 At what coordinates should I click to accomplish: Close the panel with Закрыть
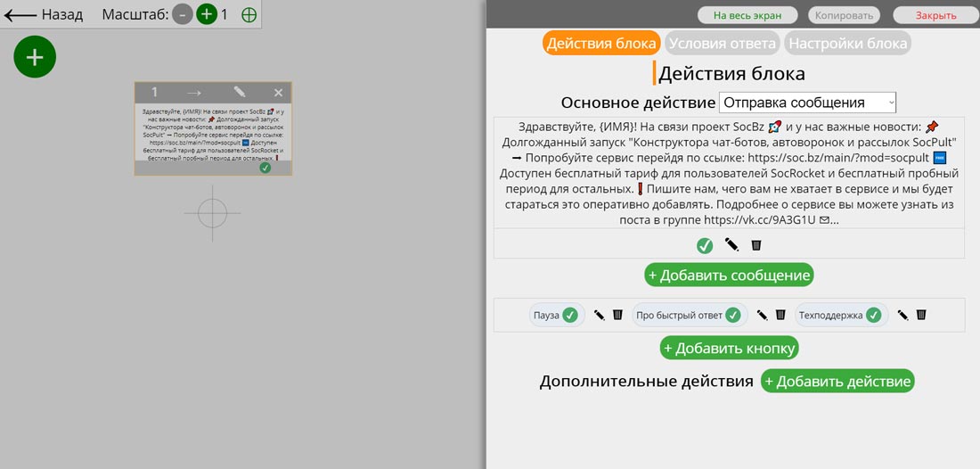point(935,16)
